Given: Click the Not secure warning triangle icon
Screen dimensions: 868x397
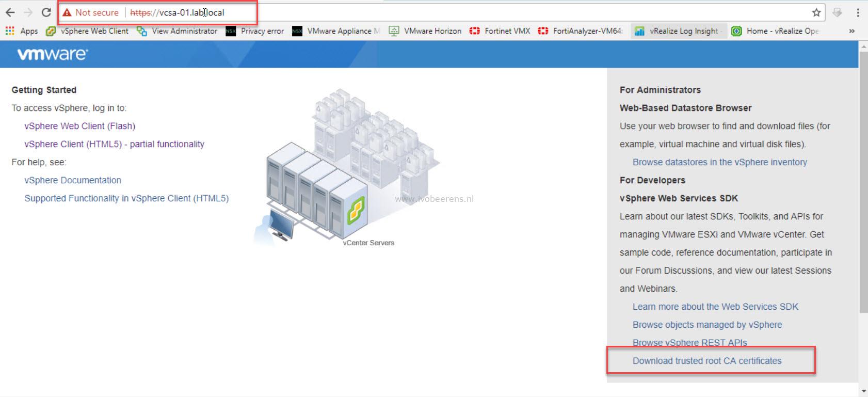Looking at the screenshot, I should [x=67, y=12].
